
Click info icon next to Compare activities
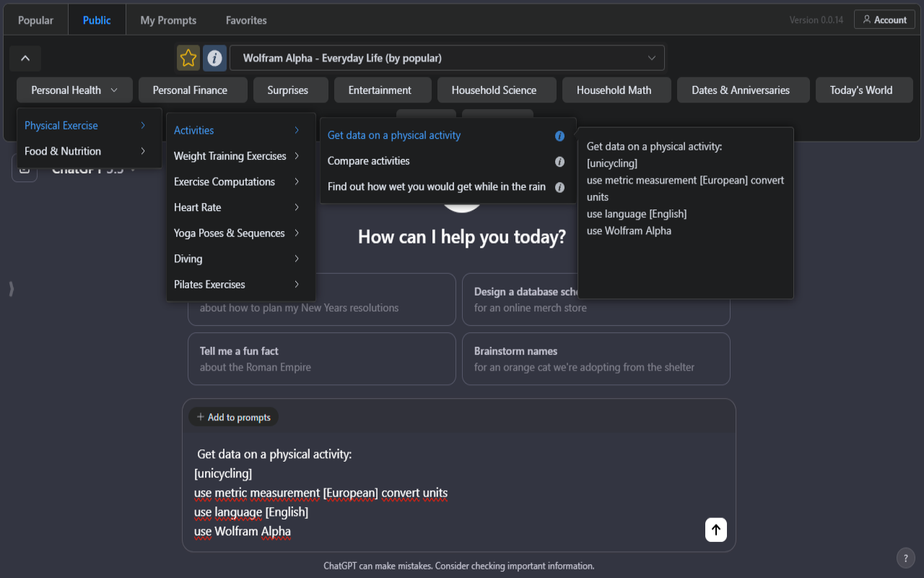559,162
